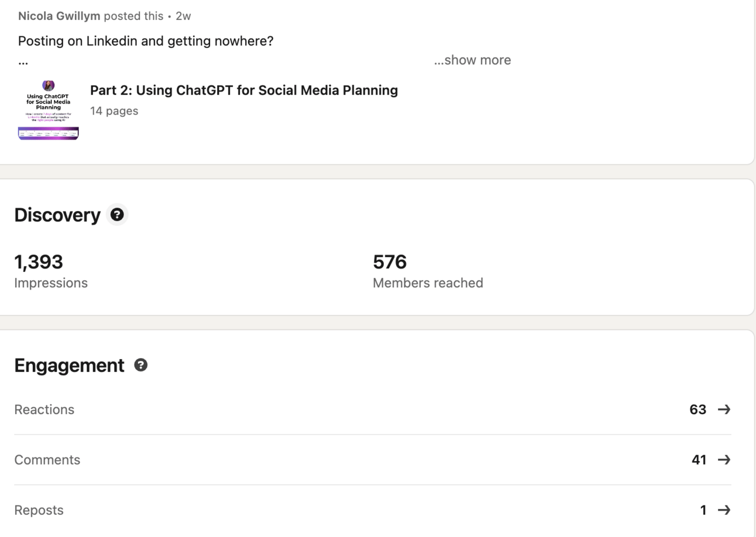The width and height of the screenshot is (756, 537).
Task: Click the arrow beside the Reposts count
Action: click(724, 510)
